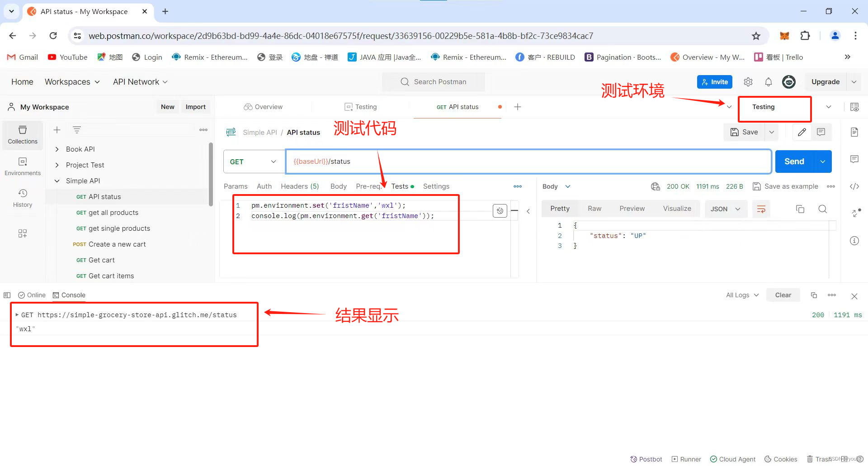868x466 pixels.
Task: Open the Send button dropdown arrow
Action: point(823,162)
